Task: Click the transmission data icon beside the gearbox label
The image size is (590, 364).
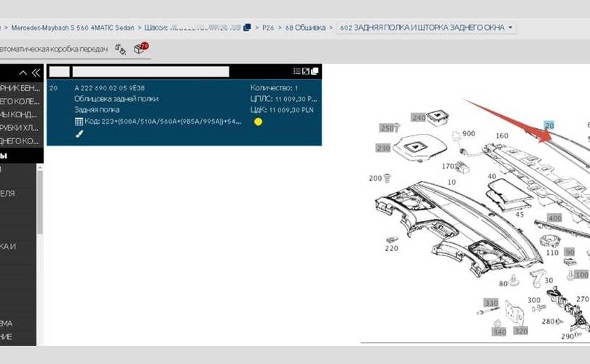Action: tap(120, 49)
